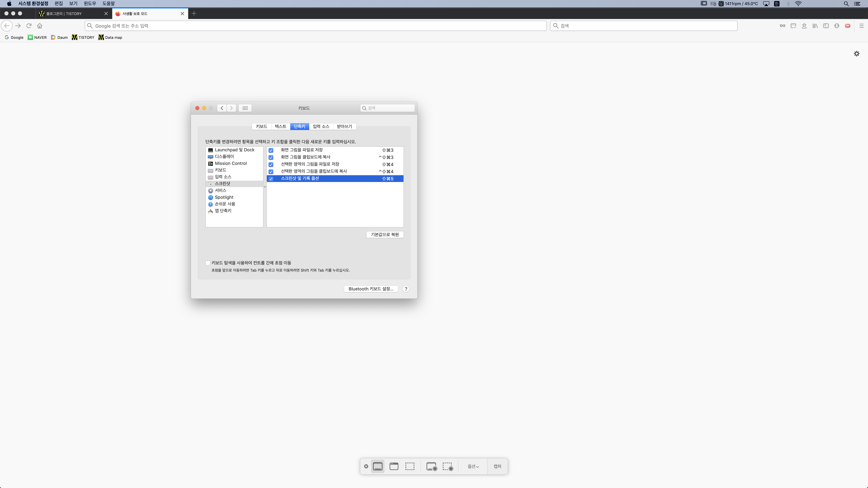The image size is (868, 488).
Task: Uncheck 화면 그림을 파일로 저장 shortcut
Action: 271,150
